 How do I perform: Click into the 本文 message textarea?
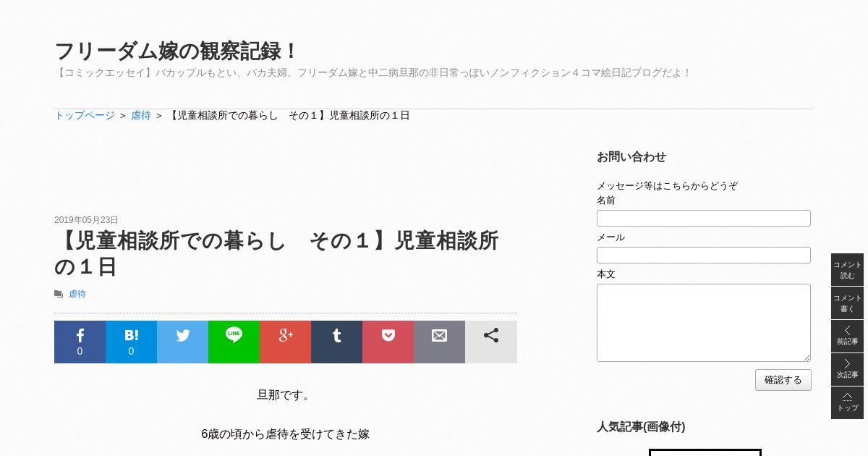coord(704,323)
